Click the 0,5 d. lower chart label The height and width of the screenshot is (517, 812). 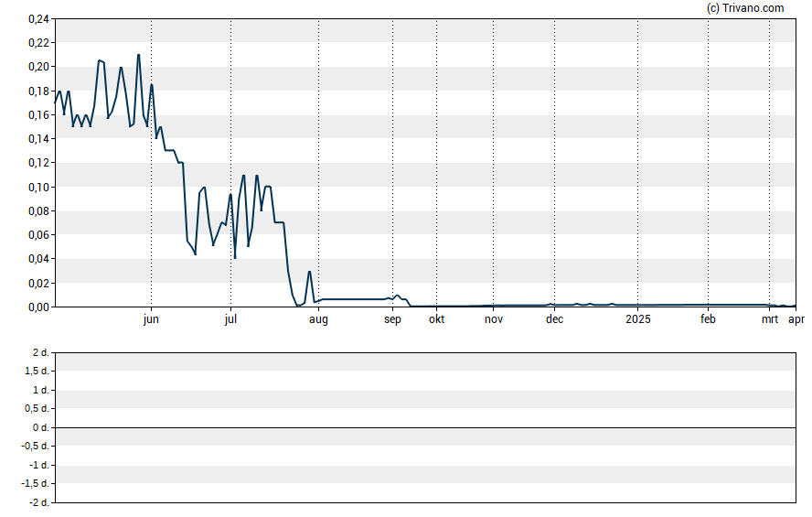click(x=37, y=409)
